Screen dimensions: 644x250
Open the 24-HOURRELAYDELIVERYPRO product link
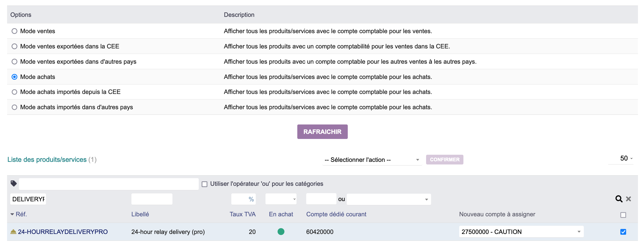tap(63, 232)
